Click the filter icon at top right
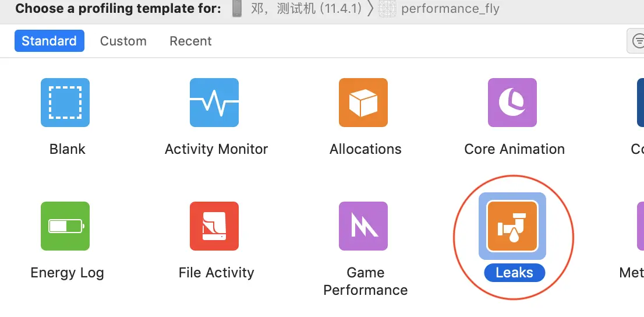The image size is (644, 317). [638, 41]
